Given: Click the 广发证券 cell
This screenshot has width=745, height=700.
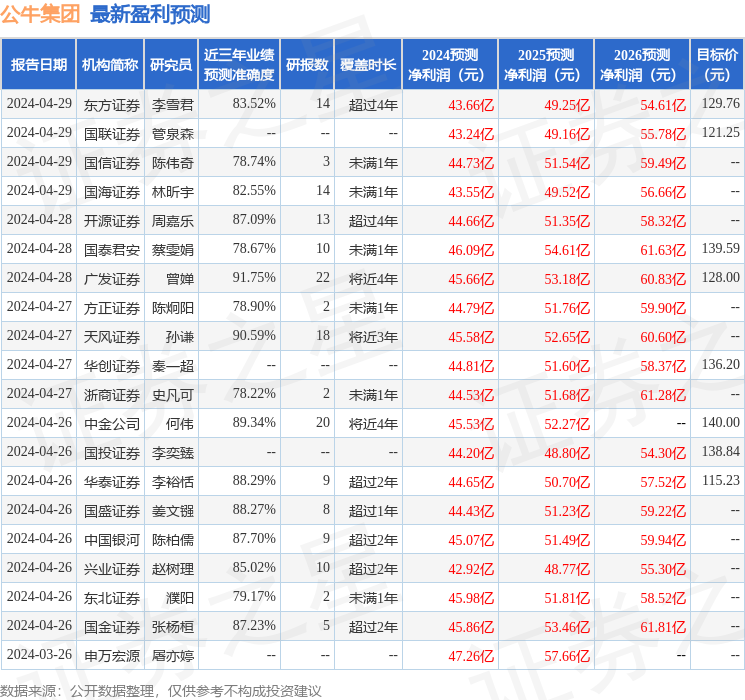Looking at the screenshot, I should tap(112, 278).
